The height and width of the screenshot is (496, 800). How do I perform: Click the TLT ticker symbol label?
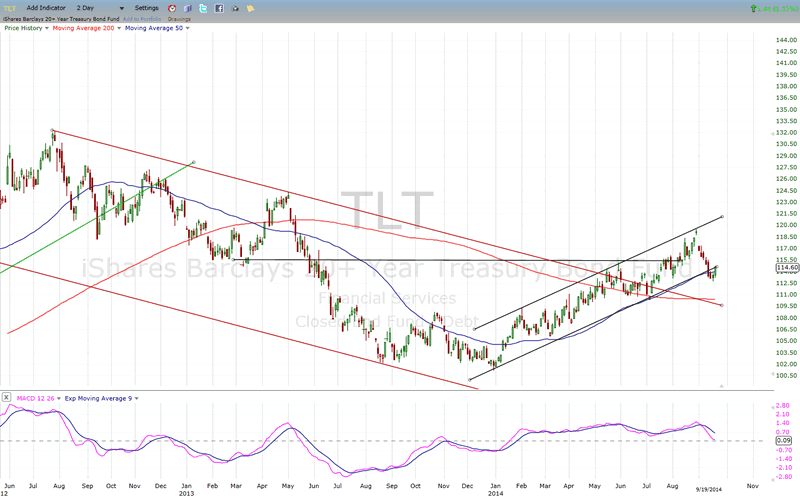pos(12,7)
